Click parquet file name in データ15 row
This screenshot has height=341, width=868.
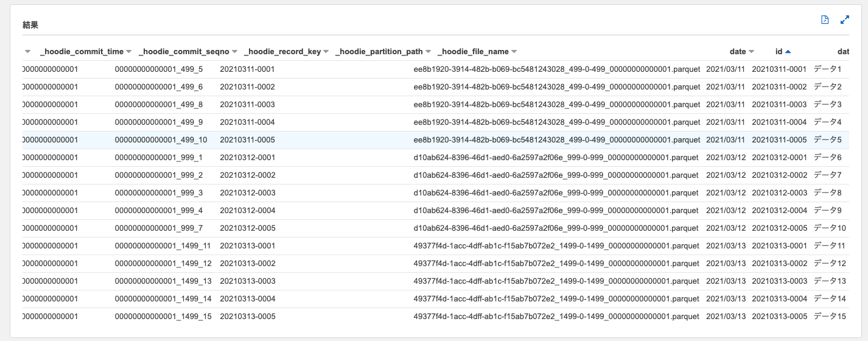(557, 317)
